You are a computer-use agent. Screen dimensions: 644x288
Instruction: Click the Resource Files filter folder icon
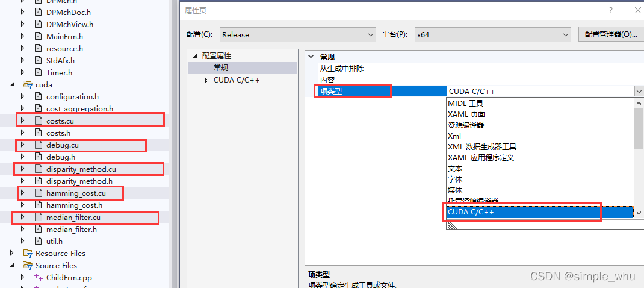27,253
